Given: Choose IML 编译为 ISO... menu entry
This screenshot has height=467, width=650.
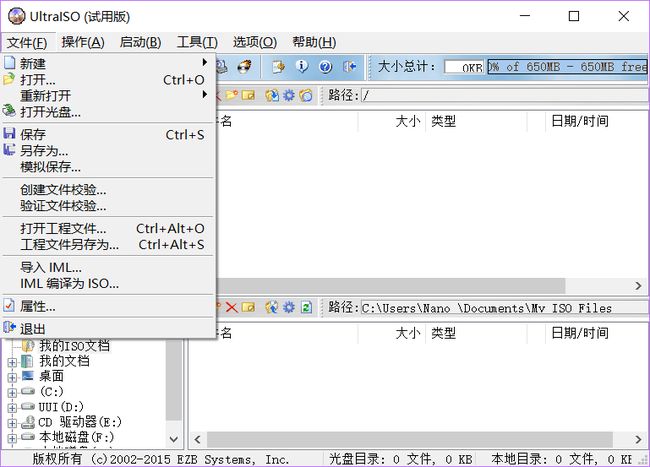Looking at the screenshot, I should (x=108, y=284).
